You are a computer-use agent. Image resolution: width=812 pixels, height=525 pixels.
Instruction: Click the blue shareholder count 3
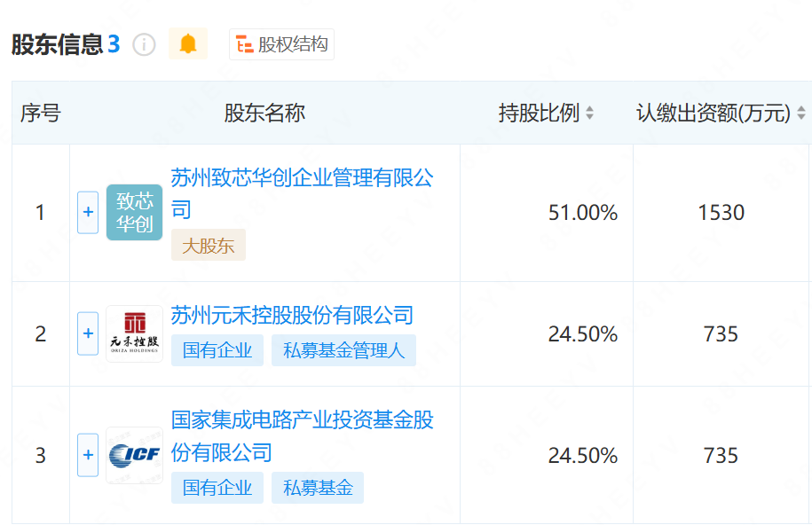point(114,44)
